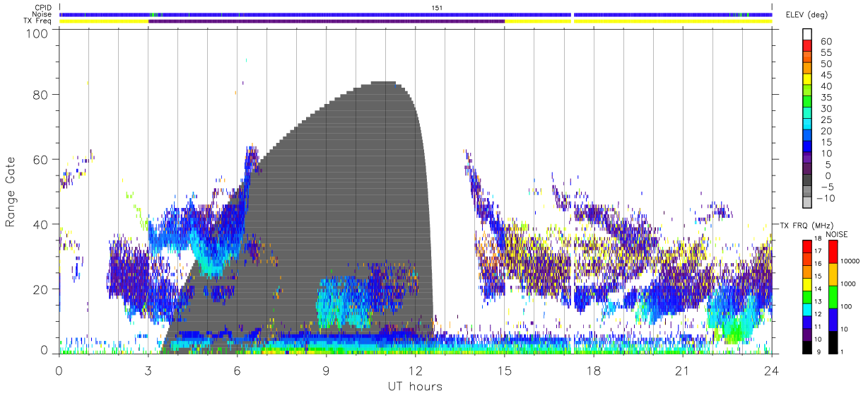Click the ELEV (deg) color scale title
Screen dimensions: 868x401
pyautogui.click(x=807, y=15)
